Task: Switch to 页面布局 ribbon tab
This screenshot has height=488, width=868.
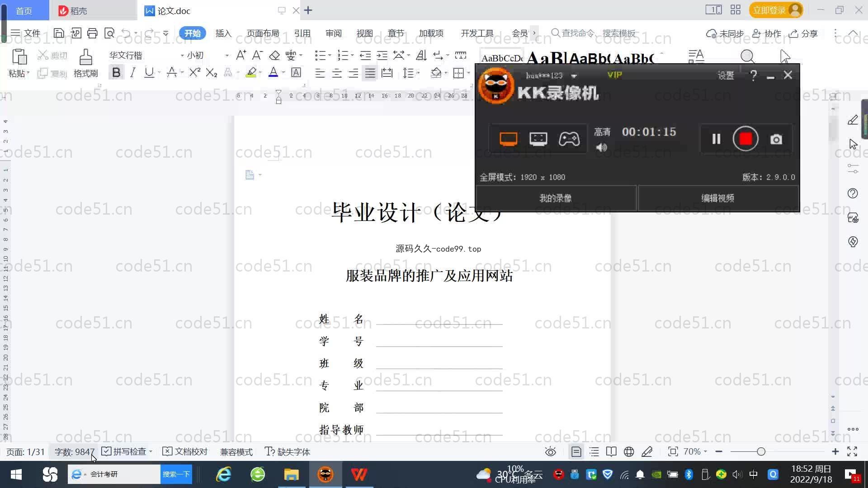Action: point(263,33)
